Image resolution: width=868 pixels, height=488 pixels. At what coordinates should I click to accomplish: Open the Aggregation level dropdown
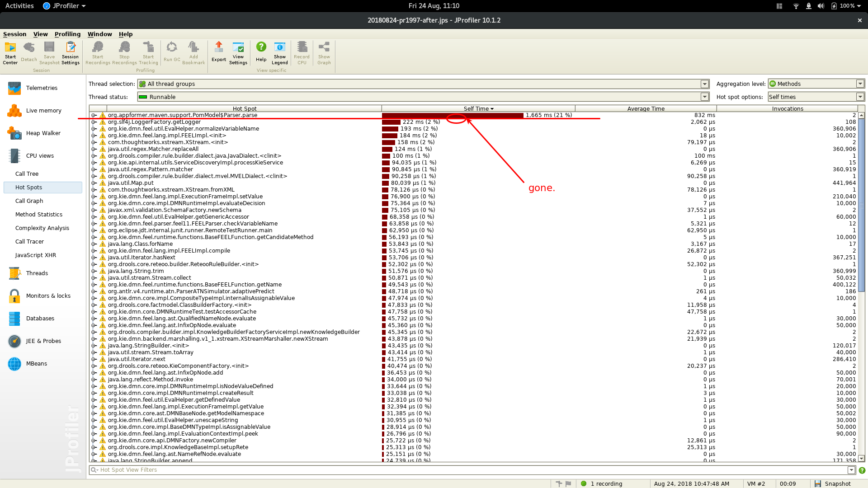coord(860,84)
